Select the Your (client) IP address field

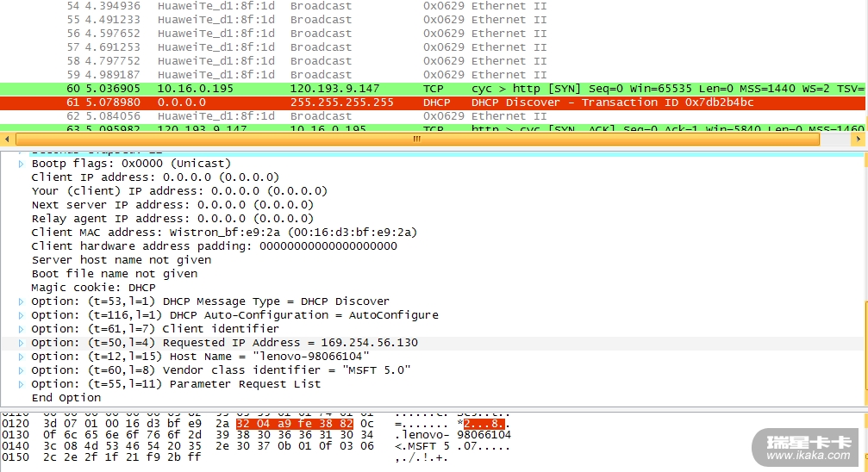point(179,191)
